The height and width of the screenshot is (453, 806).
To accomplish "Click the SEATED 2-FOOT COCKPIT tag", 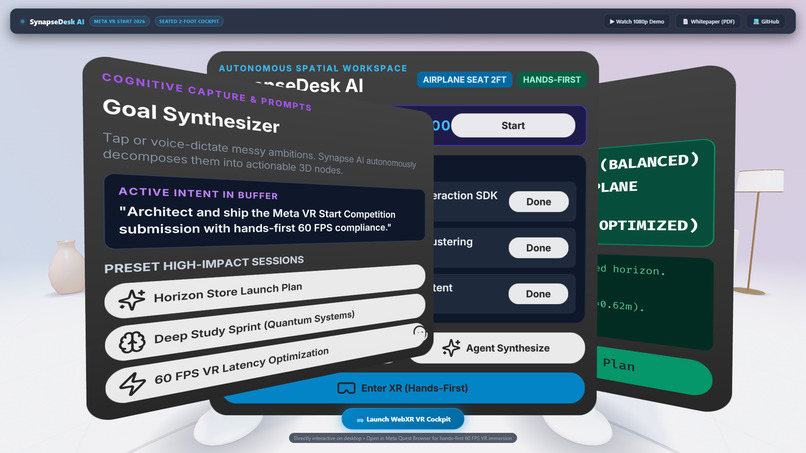I will pyautogui.click(x=189, y=22).
